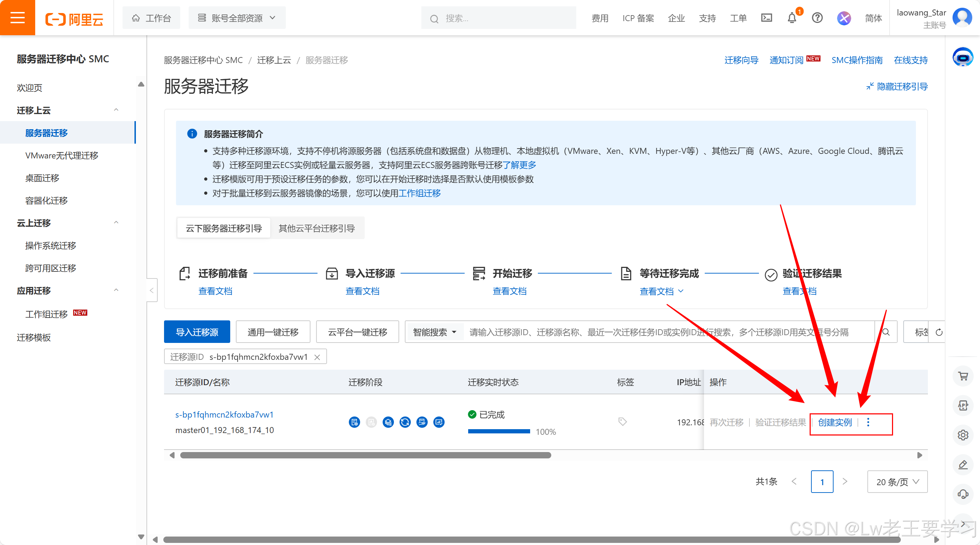Open the help question mark icon
Viewport: 980px width, 545px height.
(817, 18)
